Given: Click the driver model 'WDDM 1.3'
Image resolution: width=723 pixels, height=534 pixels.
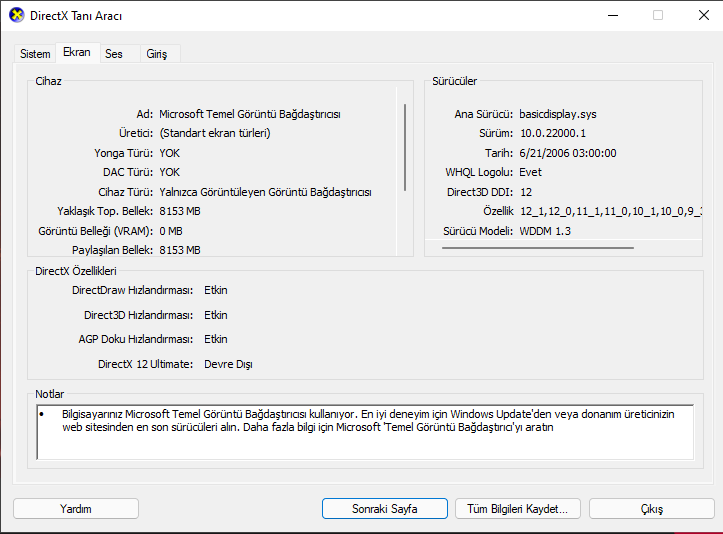Looking at the screenshot, I should tap(545, 231).
